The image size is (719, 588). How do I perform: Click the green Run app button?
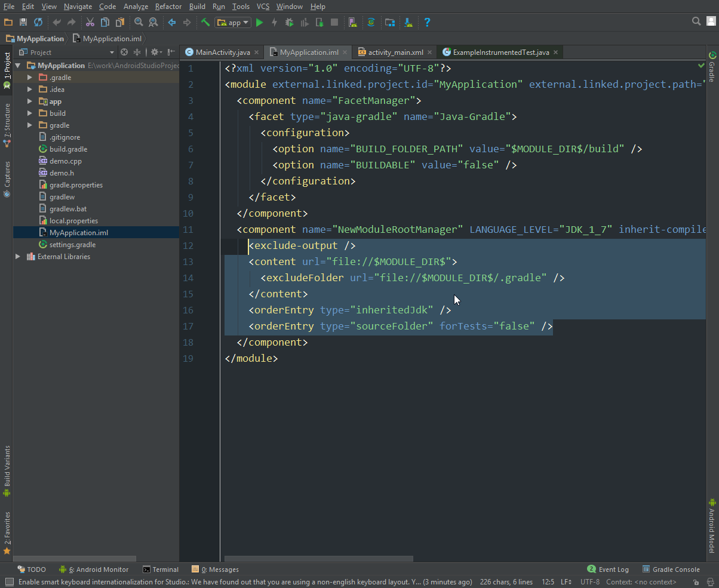click(x=259, y=23)
